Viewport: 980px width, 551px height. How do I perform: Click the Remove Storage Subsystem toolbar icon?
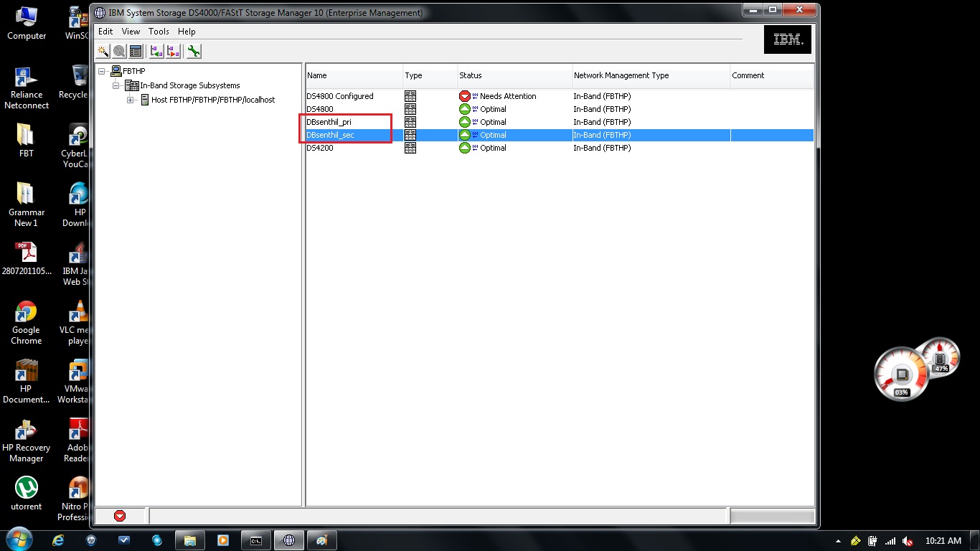pos(172,51)
